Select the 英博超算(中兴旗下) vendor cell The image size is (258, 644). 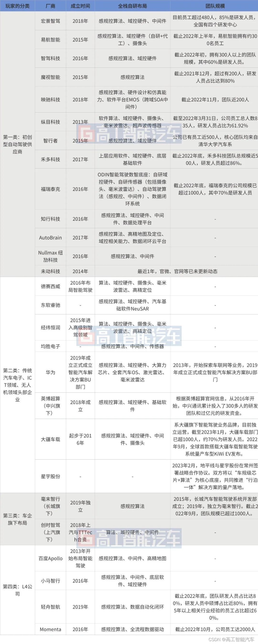pyautogui.click(x=50, y=406)
